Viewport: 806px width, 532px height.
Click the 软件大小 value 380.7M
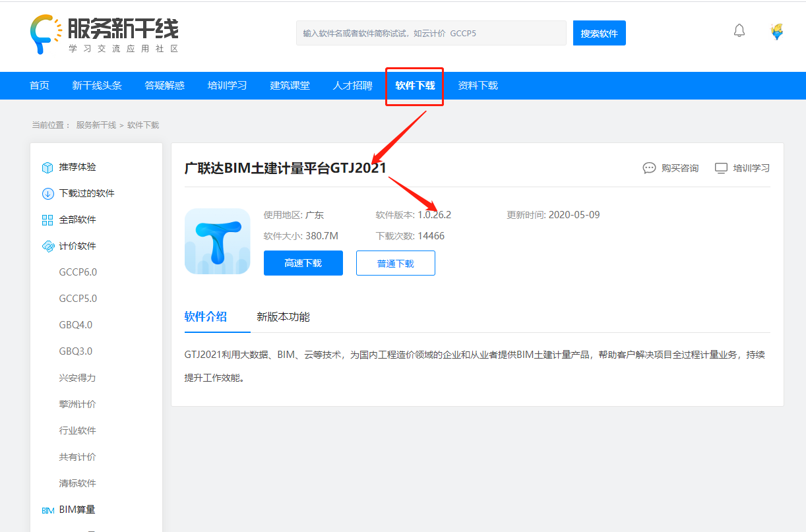[x=322, y=236]
